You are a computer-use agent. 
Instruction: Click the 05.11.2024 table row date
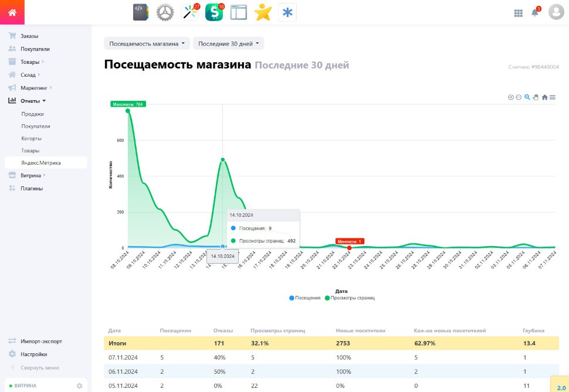[x=123, y=386]
